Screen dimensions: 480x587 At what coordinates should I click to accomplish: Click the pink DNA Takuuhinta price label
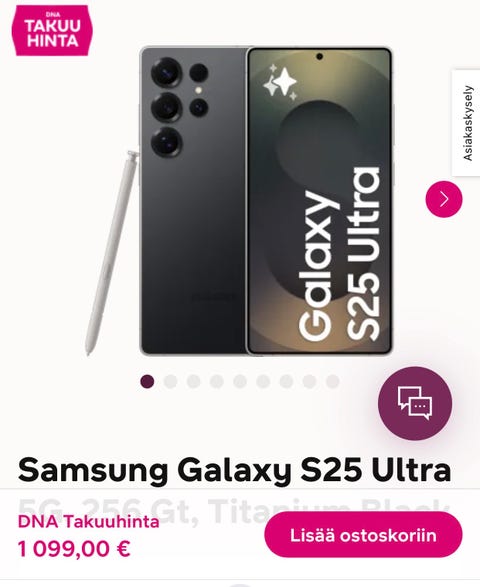pos(89,521)
